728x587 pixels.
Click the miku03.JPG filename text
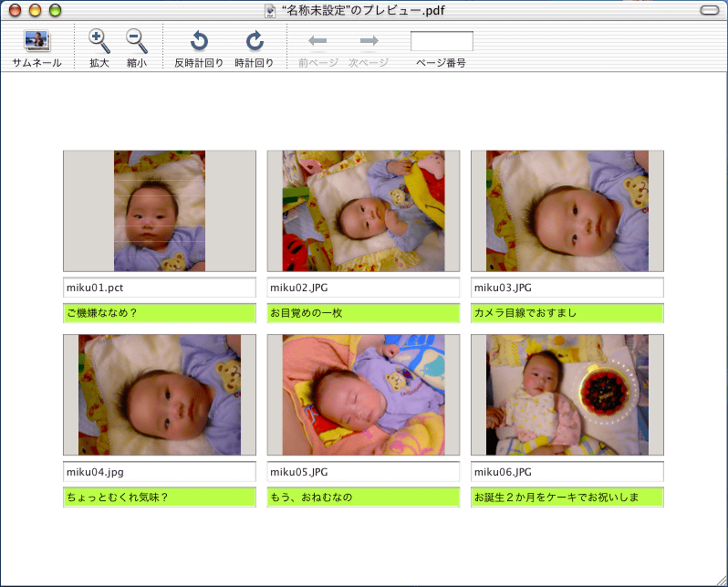503,288
